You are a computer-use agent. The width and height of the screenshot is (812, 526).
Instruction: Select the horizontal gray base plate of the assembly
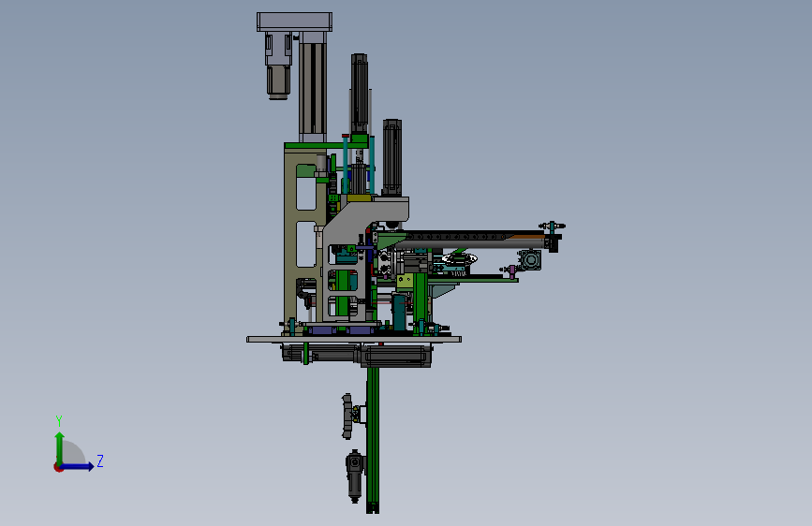pyautogui.click(x=354, y=340)
